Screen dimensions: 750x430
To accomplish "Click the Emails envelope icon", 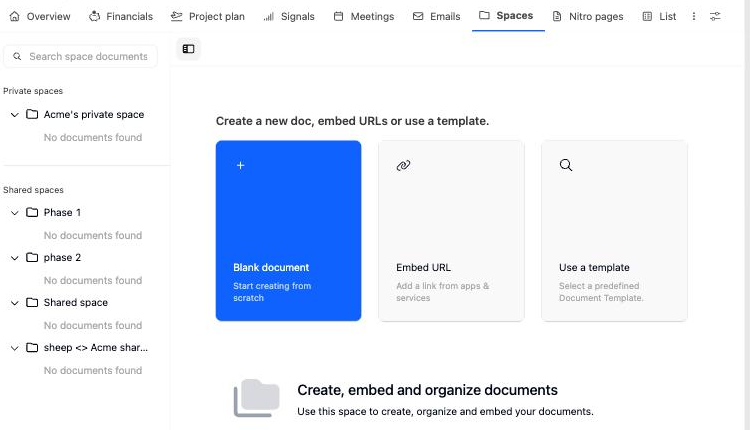I will click(x=418, y=16).
